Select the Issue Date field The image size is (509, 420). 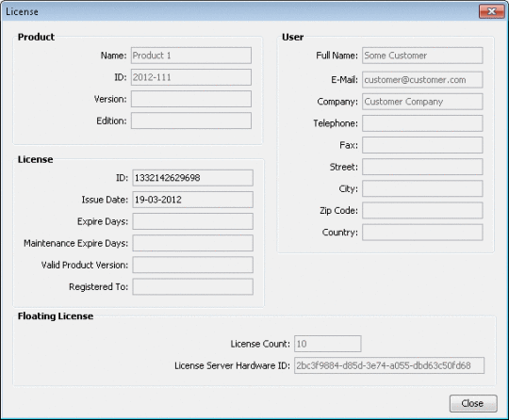pyautogui.click(x=192, y=200)
